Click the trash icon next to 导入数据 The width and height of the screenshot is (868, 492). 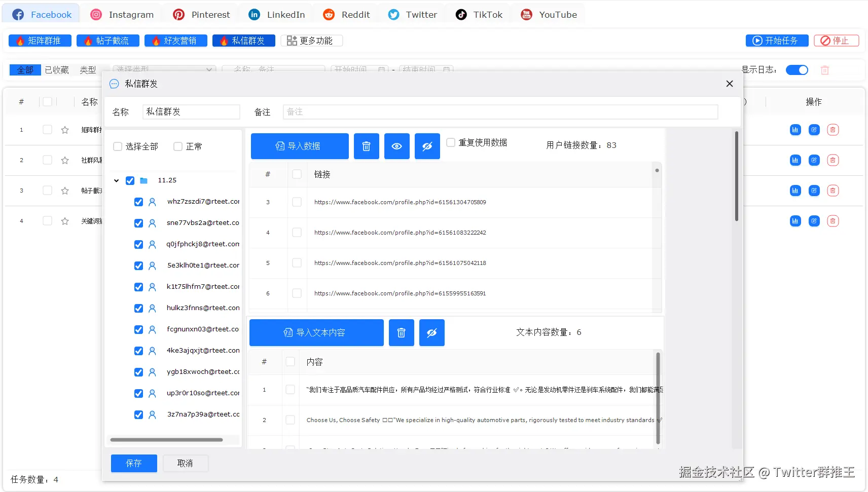tap(366, 146)
